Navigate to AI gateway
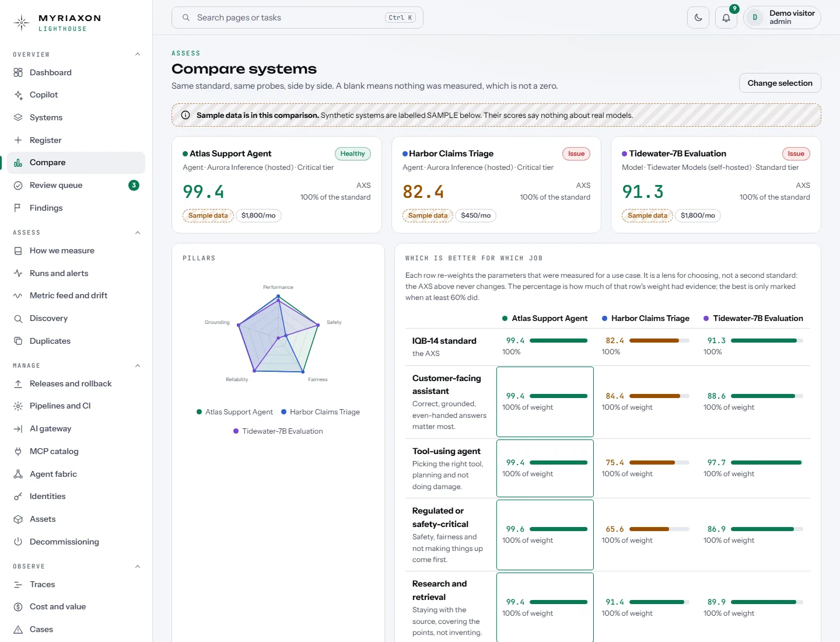Viewport: 840px width, 642px height. (76, 429)
